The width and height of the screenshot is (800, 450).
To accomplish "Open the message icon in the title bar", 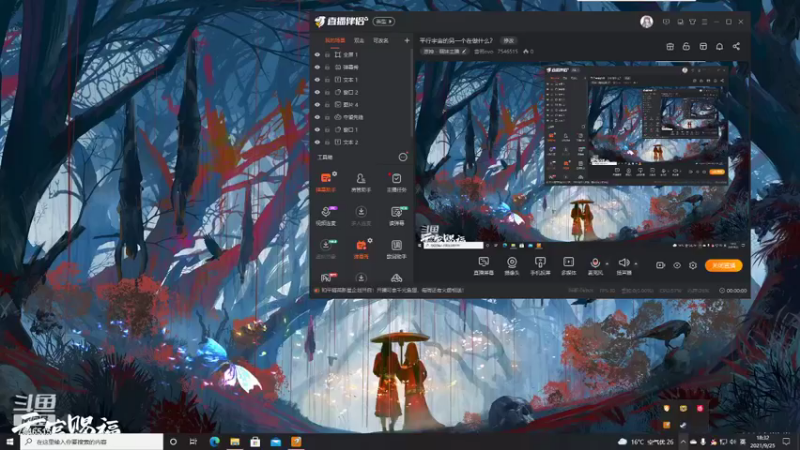I will pyautogui.click(x=666, y=22).
